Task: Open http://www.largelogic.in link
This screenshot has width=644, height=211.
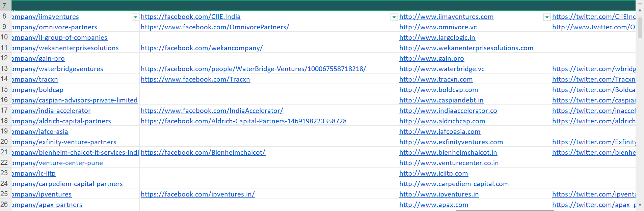Action: (437, 38)
